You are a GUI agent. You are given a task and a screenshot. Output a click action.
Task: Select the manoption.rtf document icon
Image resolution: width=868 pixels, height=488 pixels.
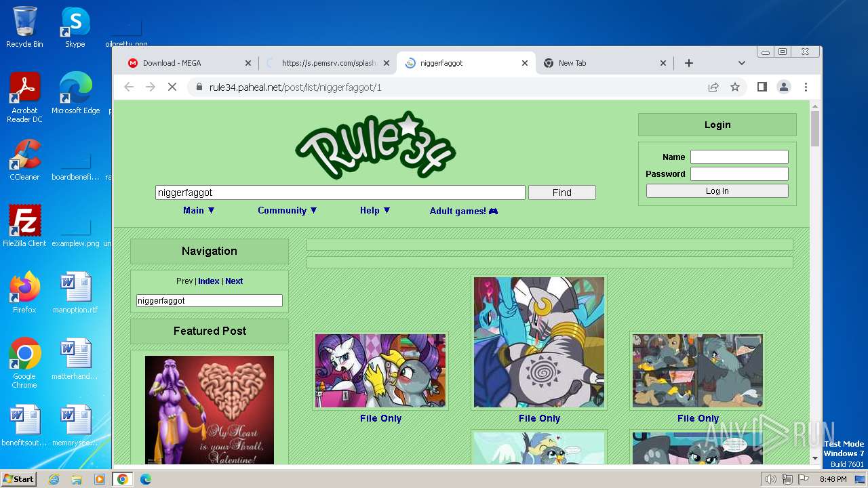pos(75,292)
